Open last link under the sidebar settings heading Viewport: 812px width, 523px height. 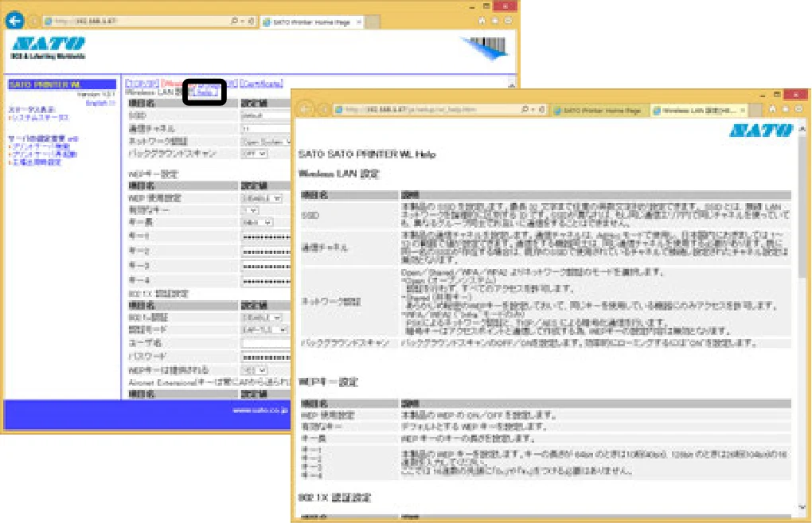35,162
